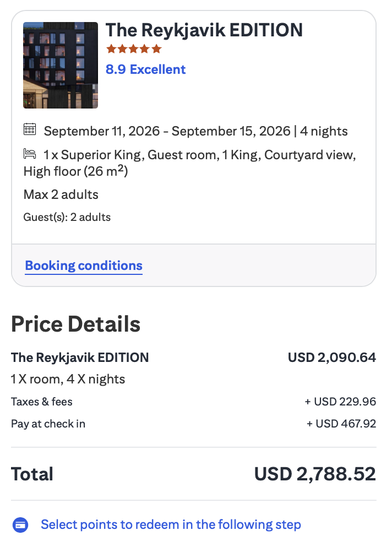Screen dimensions: 392x552
Task: Open the 8.9 Excellent guest rating
Action: pos(145,69)
